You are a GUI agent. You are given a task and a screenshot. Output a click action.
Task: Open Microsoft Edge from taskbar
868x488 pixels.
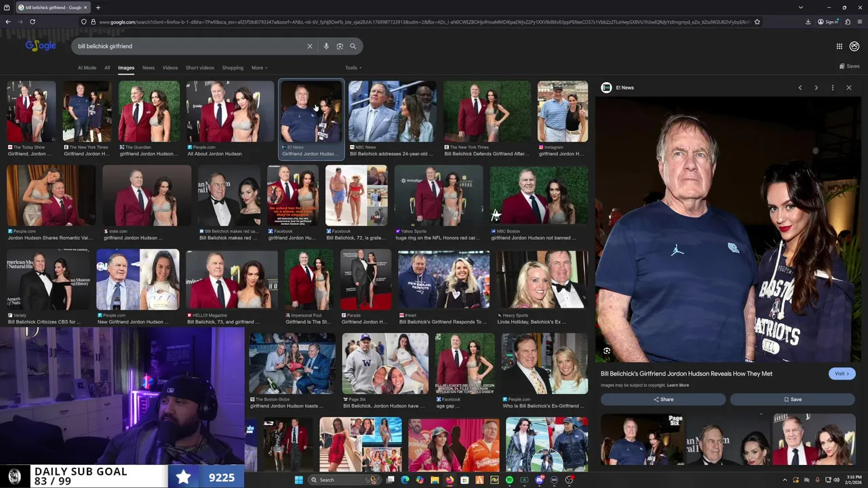[405, 480]
